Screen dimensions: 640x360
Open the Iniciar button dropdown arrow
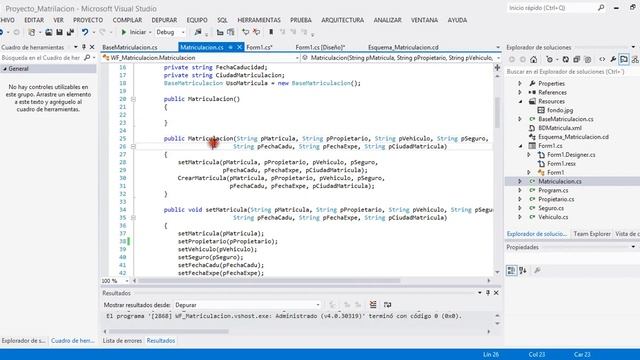[x=150, y=32]
